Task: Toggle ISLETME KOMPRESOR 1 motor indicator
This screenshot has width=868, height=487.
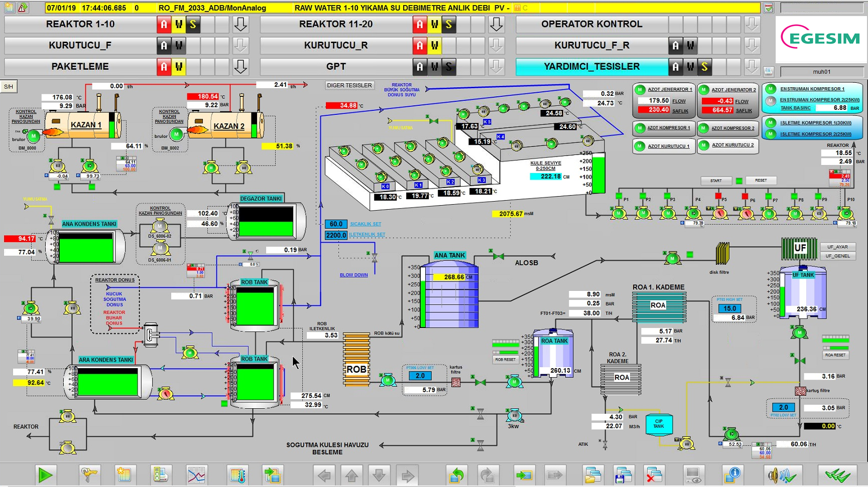Action: [771, 123]
